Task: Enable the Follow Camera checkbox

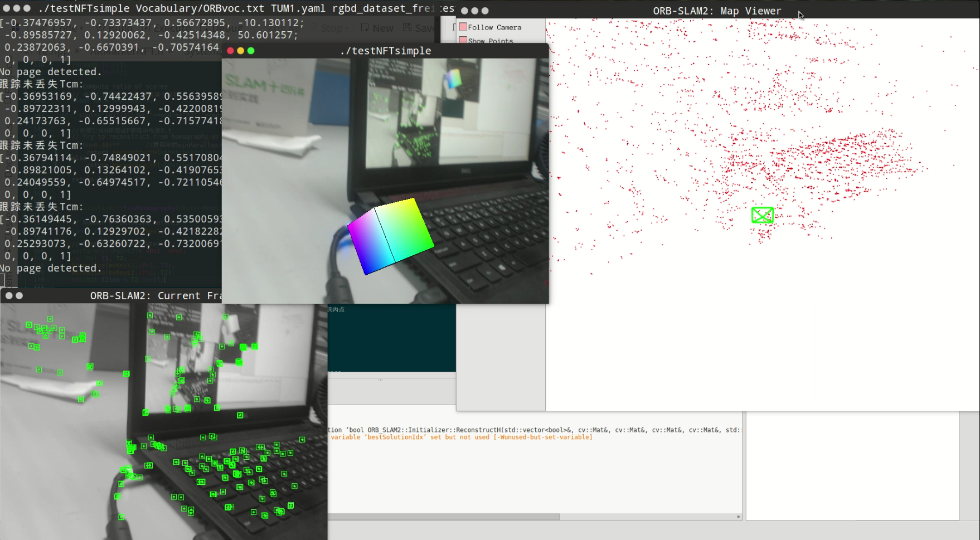Action: click(x=463, y=27)
